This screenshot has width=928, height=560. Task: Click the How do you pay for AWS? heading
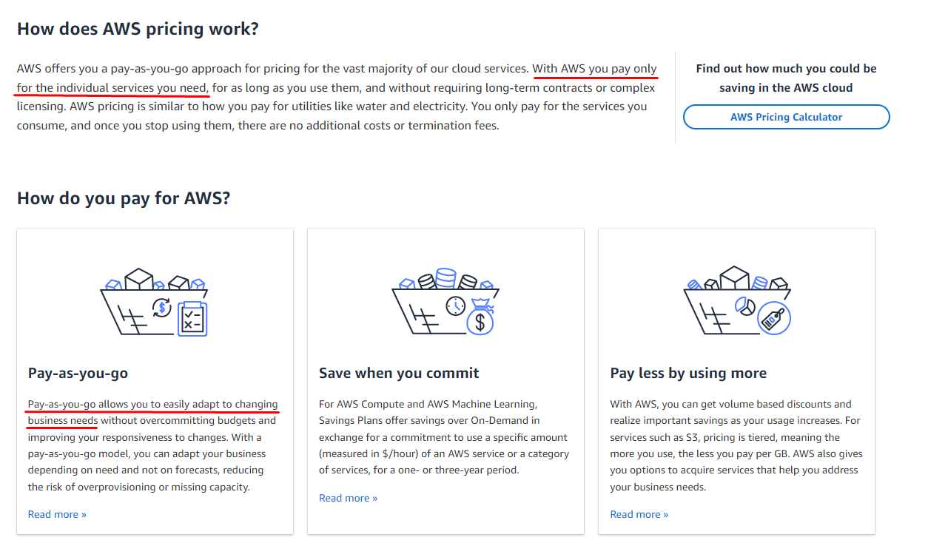(x=124, y=198)
